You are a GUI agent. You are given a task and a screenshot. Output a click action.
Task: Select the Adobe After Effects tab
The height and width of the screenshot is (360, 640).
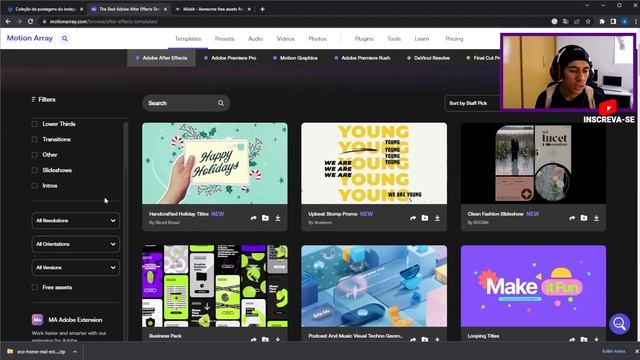pos(161,58)
